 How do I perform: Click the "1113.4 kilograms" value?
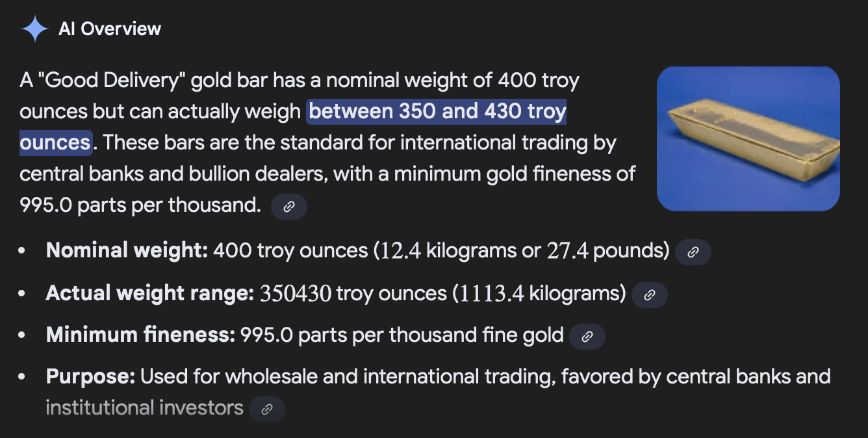[540, 294]
